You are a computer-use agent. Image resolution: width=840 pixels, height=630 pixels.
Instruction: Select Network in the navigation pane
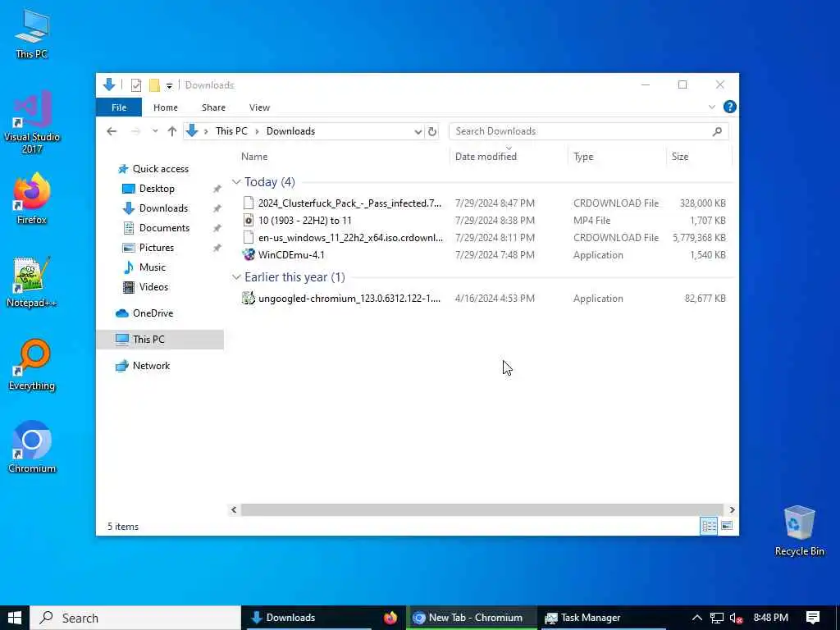(151, 366)
